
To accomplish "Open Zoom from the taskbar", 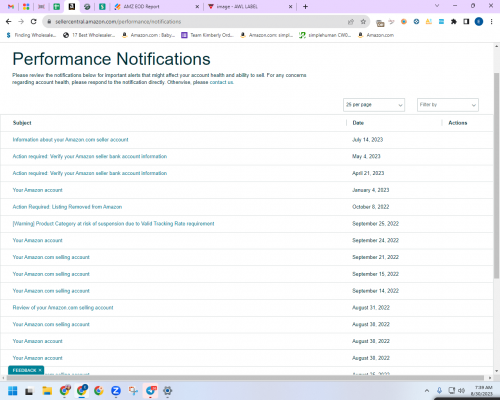I will click(116, 391).
